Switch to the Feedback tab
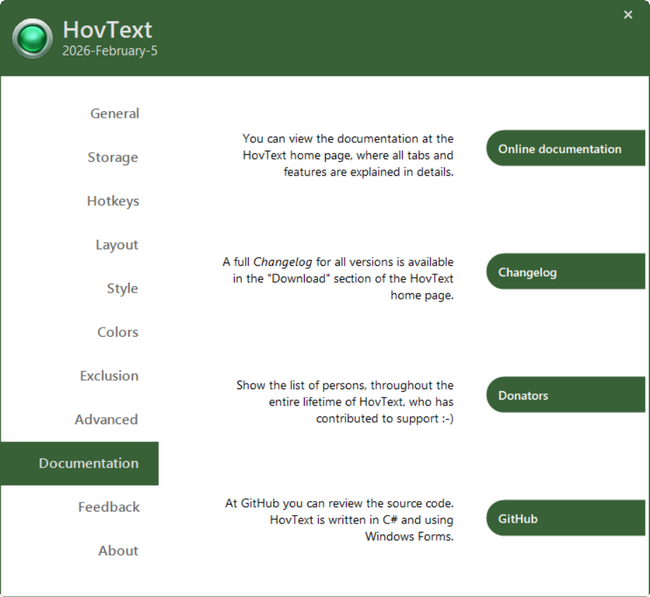Screen dimensions: 650x597 tap(109, 507)
